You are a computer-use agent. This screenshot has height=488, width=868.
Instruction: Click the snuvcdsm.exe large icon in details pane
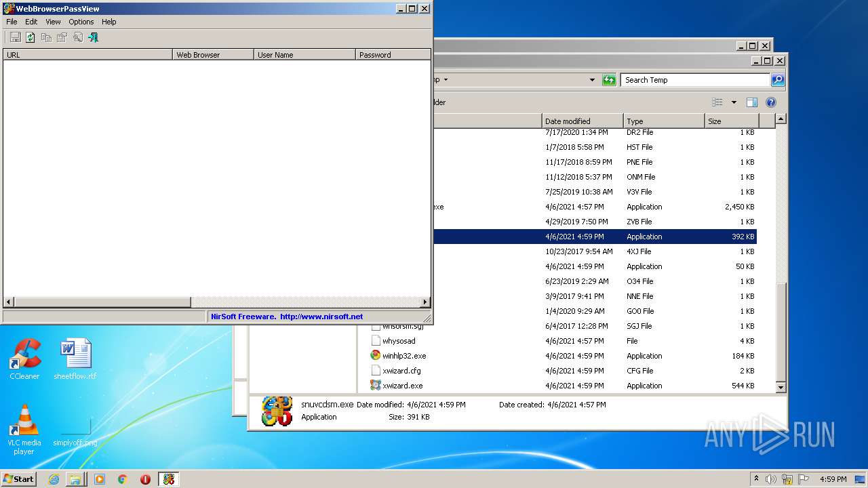pos(277,411)
